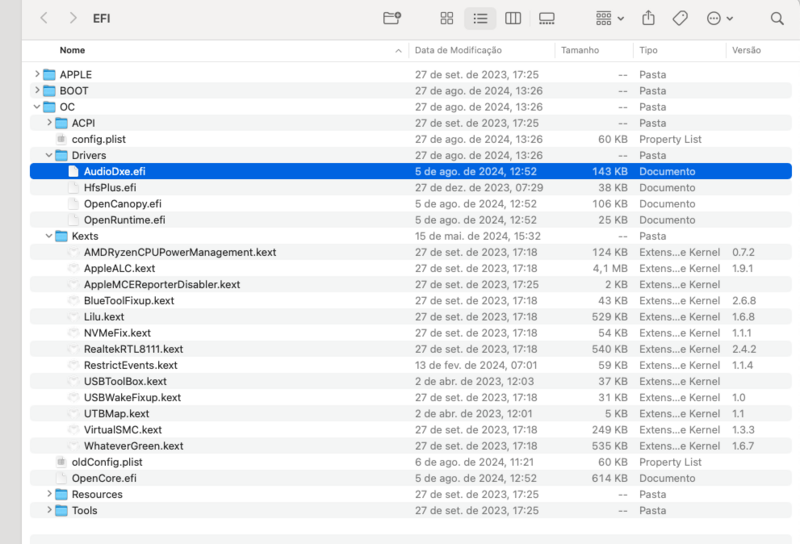This screenshot has height=544, width=800.
Task: Expand the BOOT folder
Action: tap(37, 90)
